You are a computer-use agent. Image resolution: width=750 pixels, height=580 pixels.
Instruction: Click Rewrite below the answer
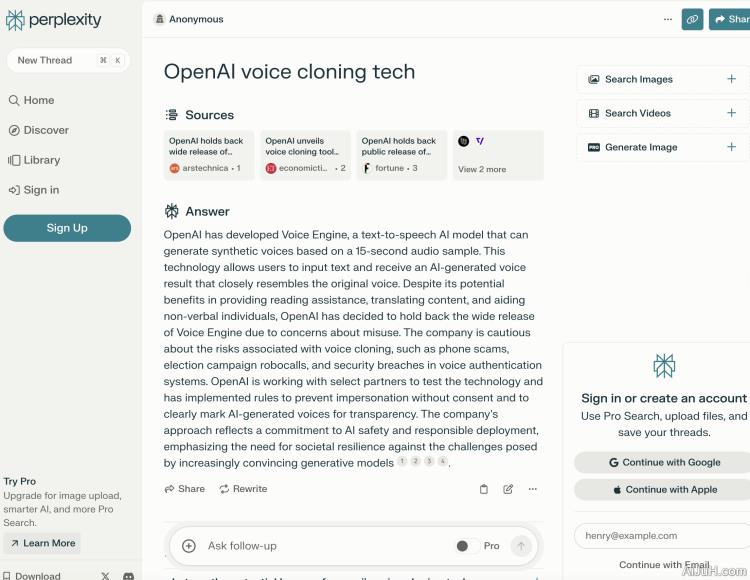243,489
